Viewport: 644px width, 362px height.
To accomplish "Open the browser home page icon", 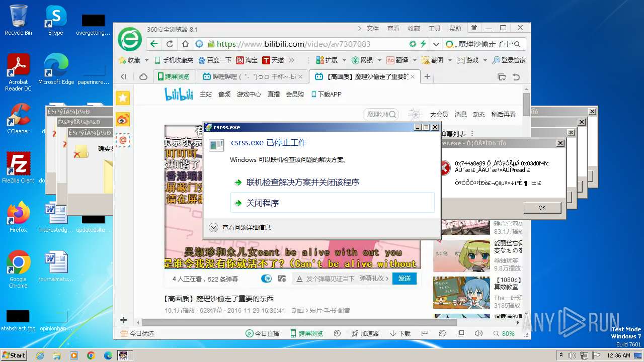I will click(x=185, y=44).
